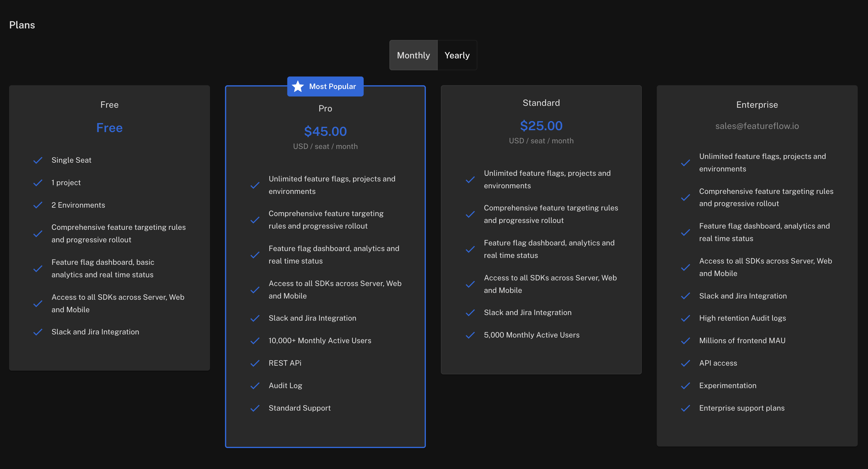Click checkmark beside 5,000 Monthly Active Users
868x469 pixels.
[470, 335]
